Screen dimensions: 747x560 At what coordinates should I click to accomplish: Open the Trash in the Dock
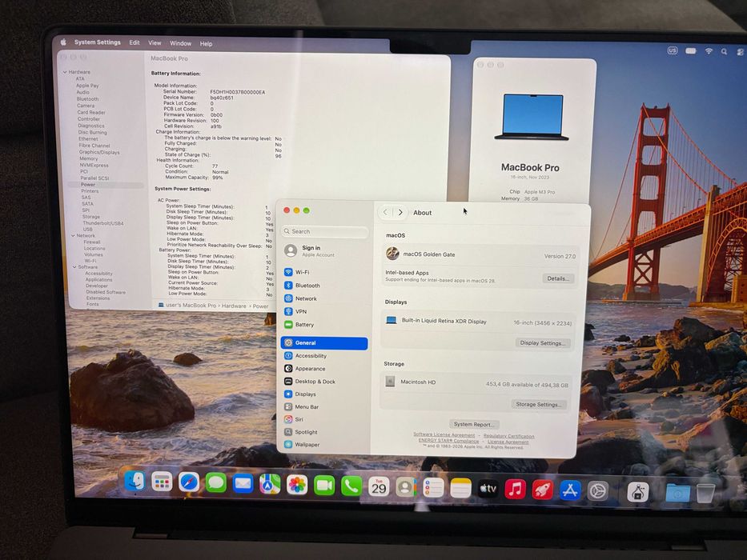(705, 494)
